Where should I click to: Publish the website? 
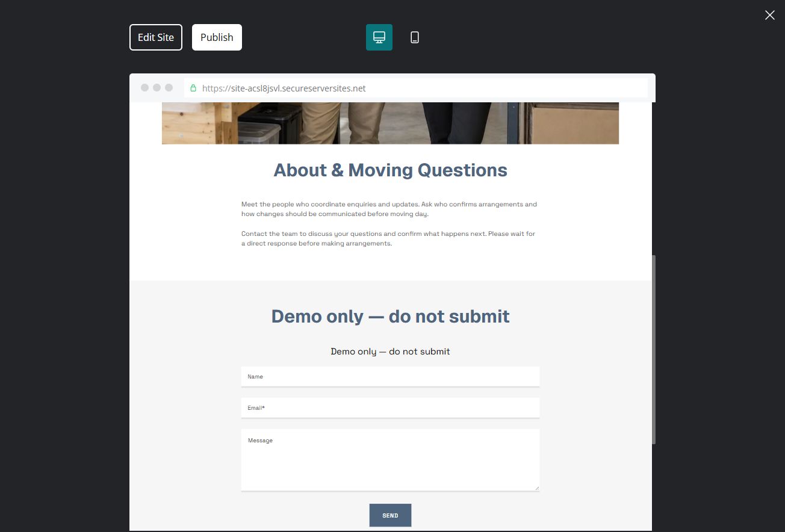click(x=217, y=37)
